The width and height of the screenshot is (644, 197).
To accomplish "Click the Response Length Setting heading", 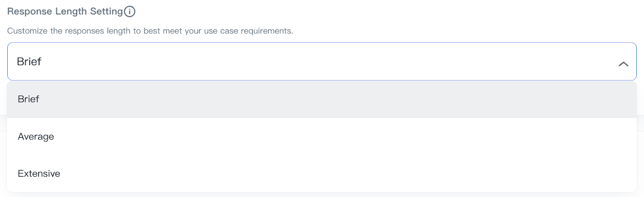I will point(65,12).
